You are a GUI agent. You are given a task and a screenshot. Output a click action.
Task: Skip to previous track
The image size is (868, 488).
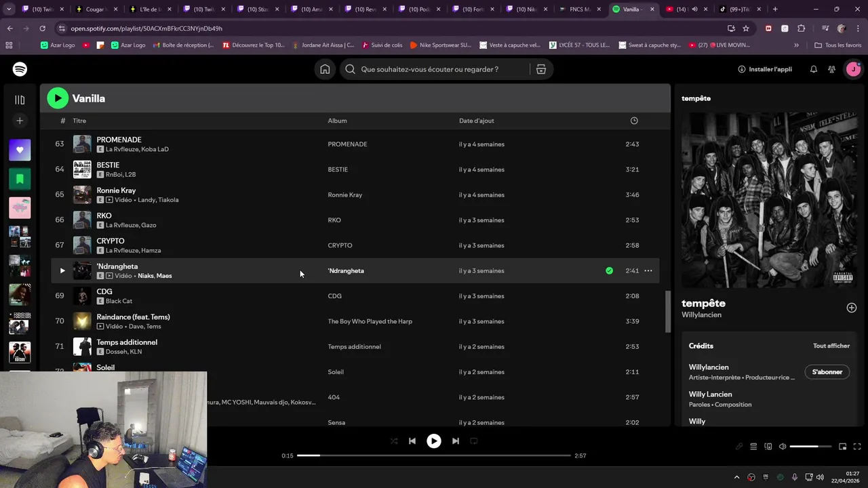[412, 441]
